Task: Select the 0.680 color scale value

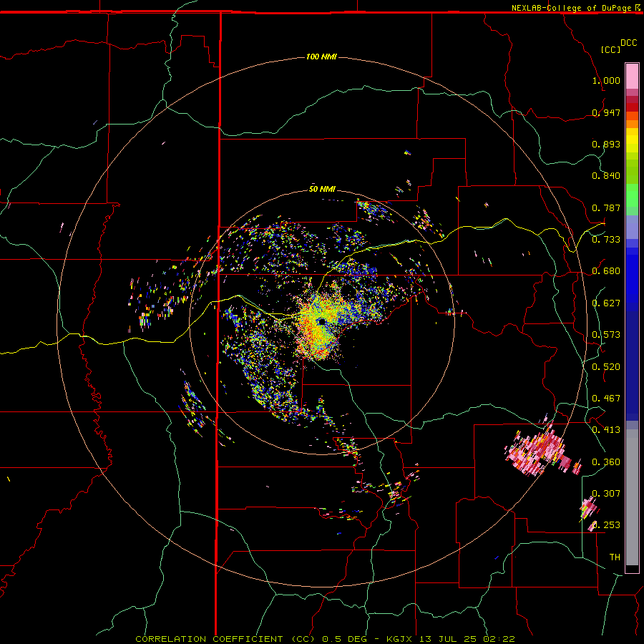Action: pos(606,271)
